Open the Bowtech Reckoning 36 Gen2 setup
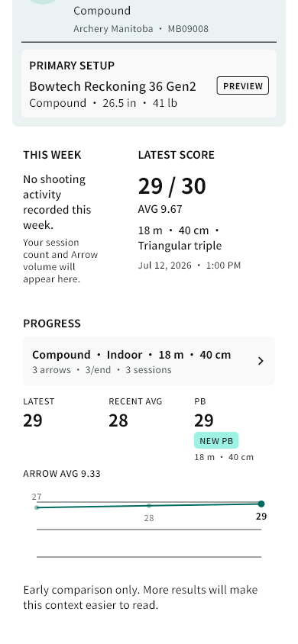Screen dimensions: 298x644 (112, 87)
